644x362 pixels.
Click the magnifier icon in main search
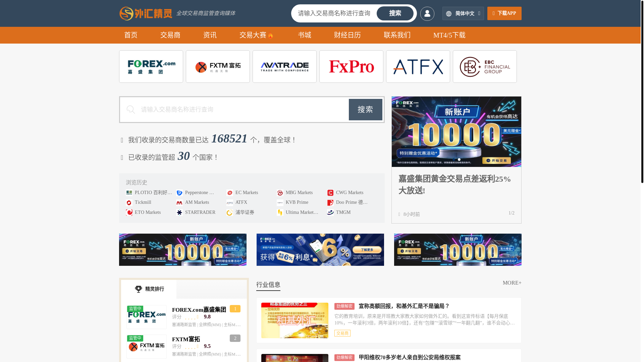(x=131, y=110)
